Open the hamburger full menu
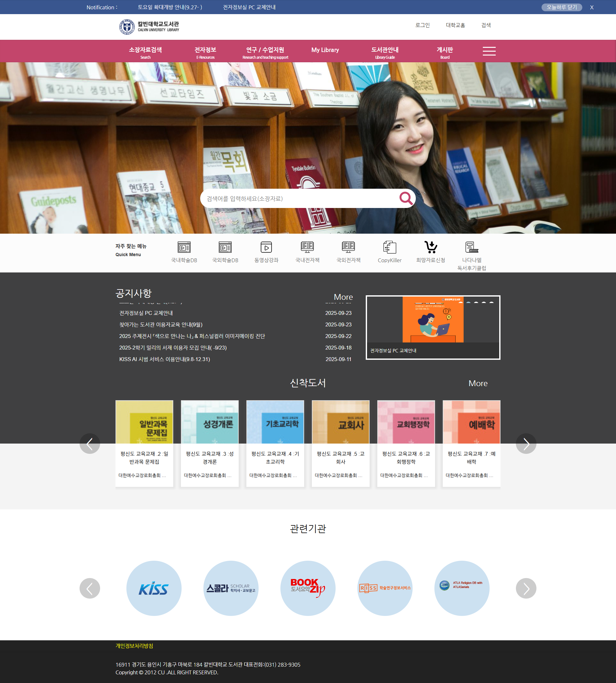This screenshot has width=616, height=683. (x=489, y=51)
